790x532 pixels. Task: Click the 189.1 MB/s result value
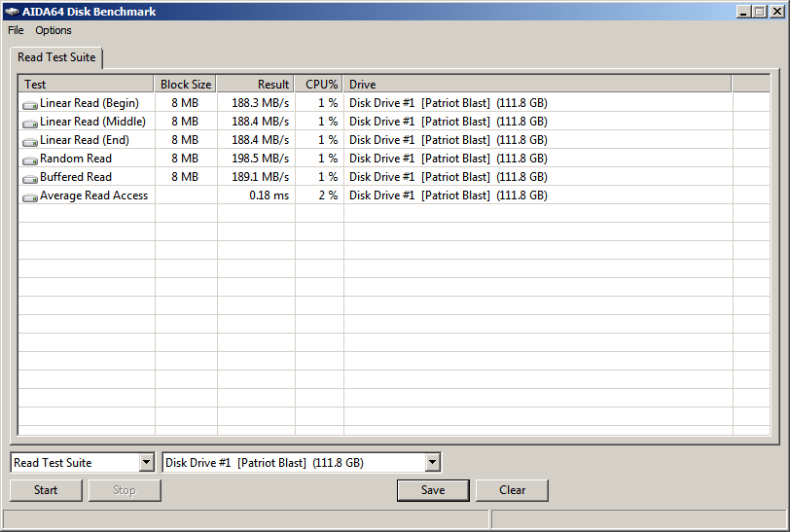pos(260,177)
